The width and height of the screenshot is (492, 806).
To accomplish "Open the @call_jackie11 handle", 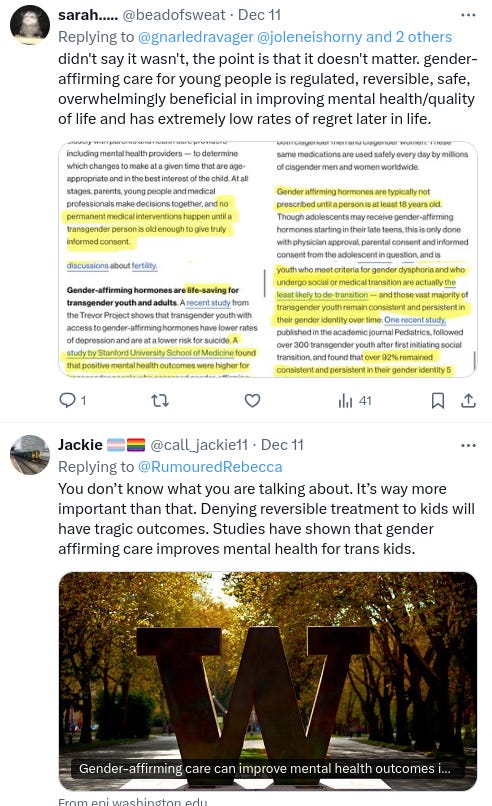I will coord(198,445).
